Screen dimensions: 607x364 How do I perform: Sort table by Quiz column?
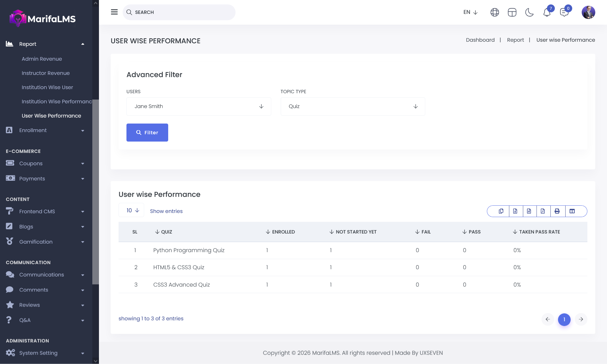pos(164,232)
